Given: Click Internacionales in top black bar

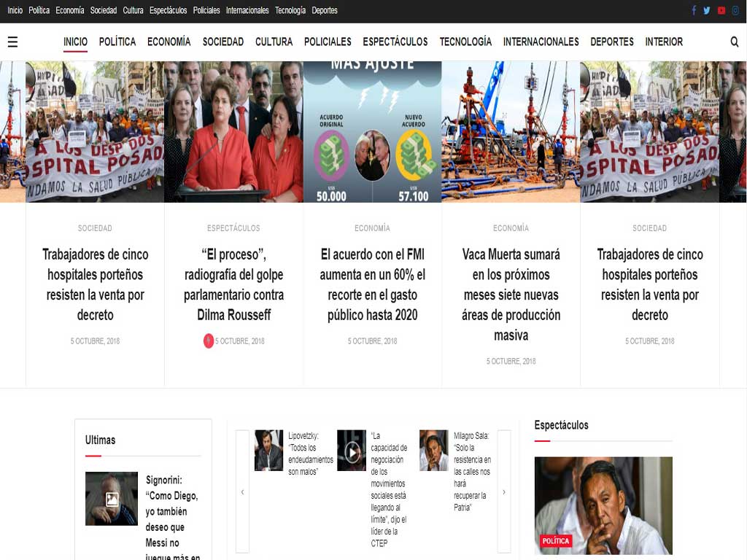Looking at the screenshot, I should [x=247, y=10].
